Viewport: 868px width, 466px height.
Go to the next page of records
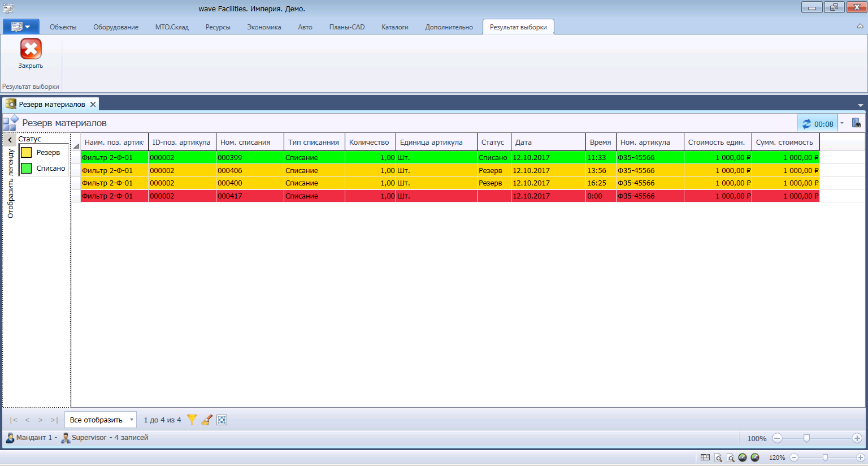tap(40, 420)
